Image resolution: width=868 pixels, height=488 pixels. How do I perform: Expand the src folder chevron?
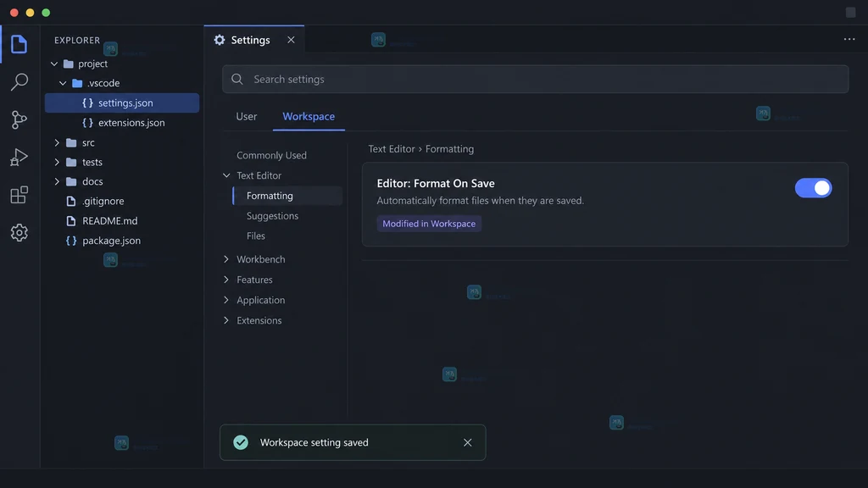coord(57,142)
